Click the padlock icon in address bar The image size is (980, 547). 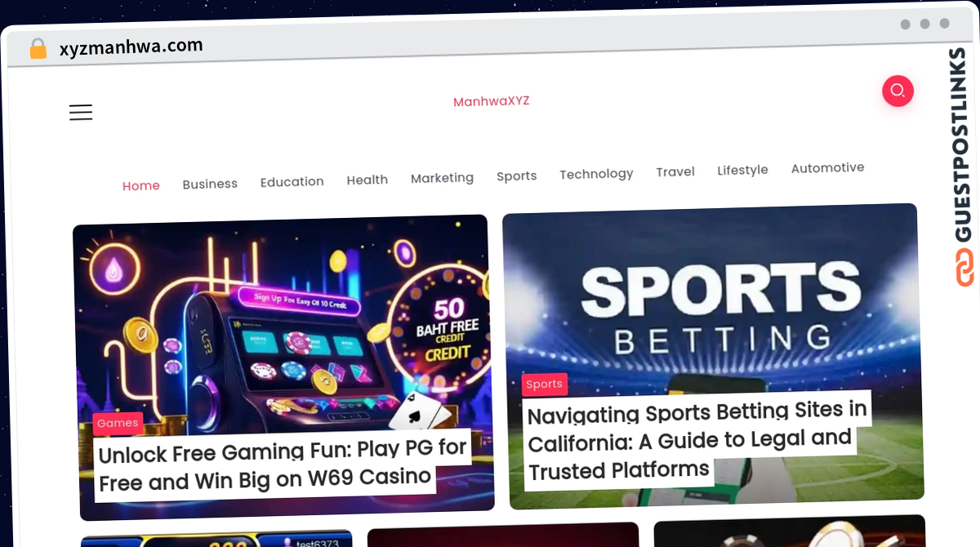point(38,49)
